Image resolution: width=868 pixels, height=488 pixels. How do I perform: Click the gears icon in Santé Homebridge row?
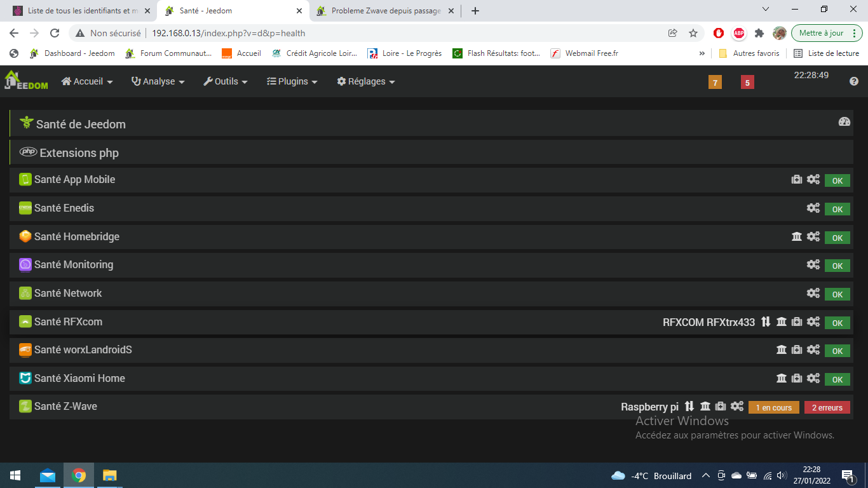[x=813, y=236]
